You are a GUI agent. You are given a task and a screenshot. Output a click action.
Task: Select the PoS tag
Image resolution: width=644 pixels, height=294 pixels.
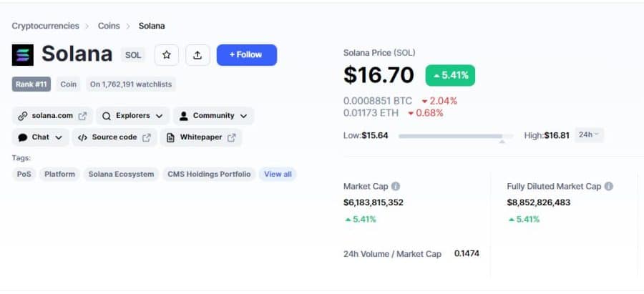click(24, 174)
